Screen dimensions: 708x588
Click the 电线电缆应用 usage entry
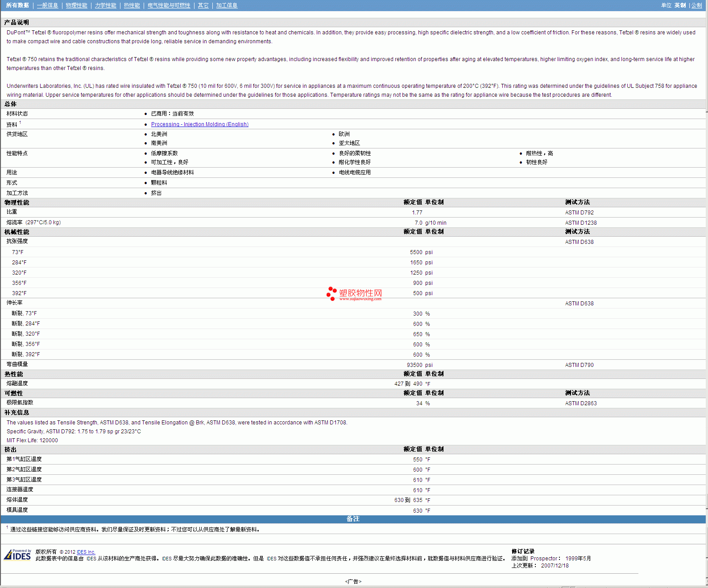[355, 173]
